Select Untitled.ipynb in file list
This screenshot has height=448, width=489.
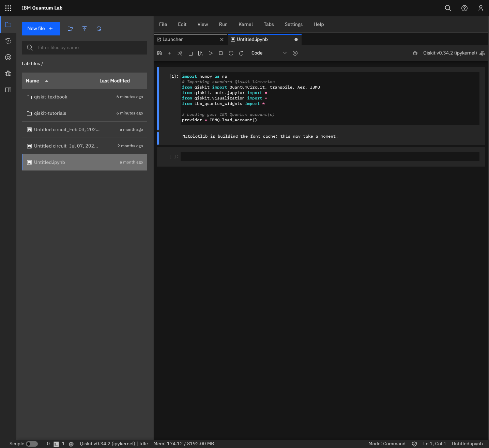(x=85, y=163)
